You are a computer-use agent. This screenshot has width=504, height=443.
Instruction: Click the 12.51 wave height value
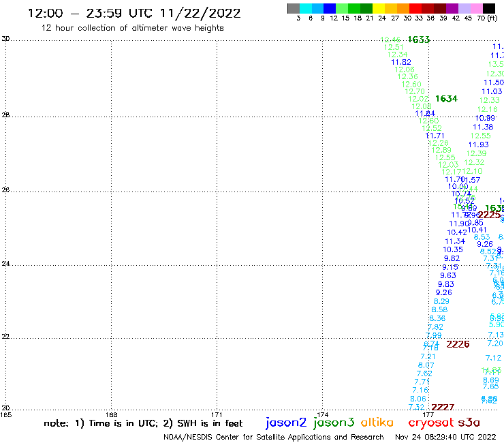[394, 47]
